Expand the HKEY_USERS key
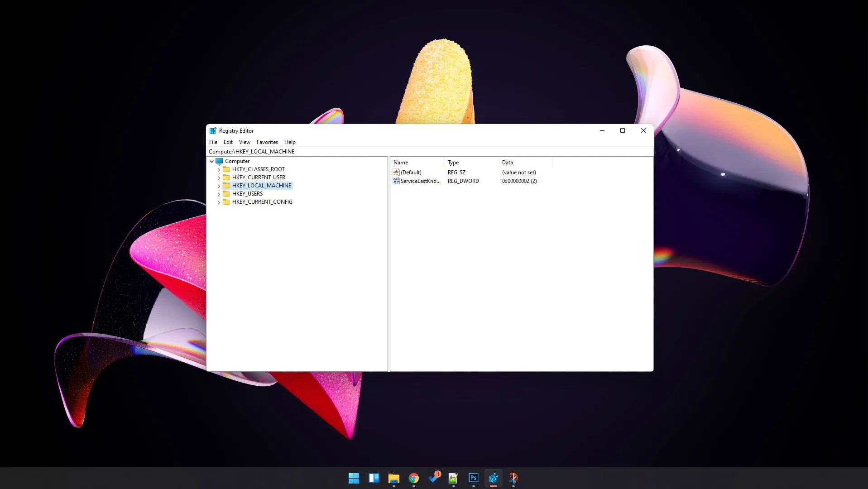 pyautogui.click(x=219, y=194)
